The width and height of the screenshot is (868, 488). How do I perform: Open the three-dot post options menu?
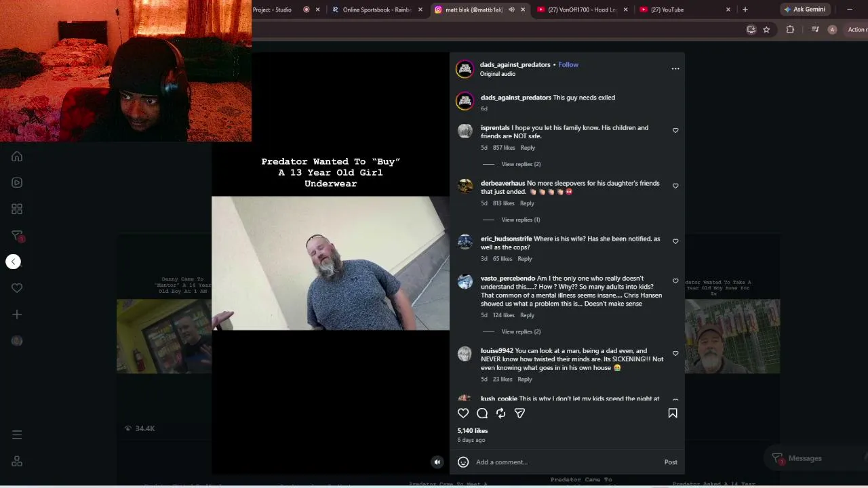coord(675,68)
